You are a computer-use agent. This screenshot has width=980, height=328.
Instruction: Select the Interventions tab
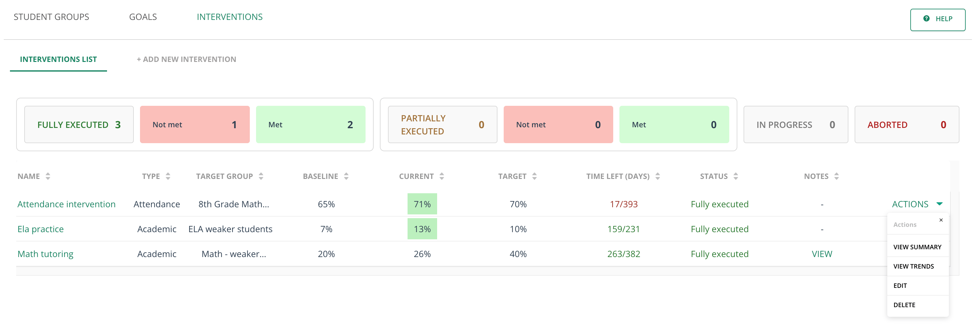230,17
